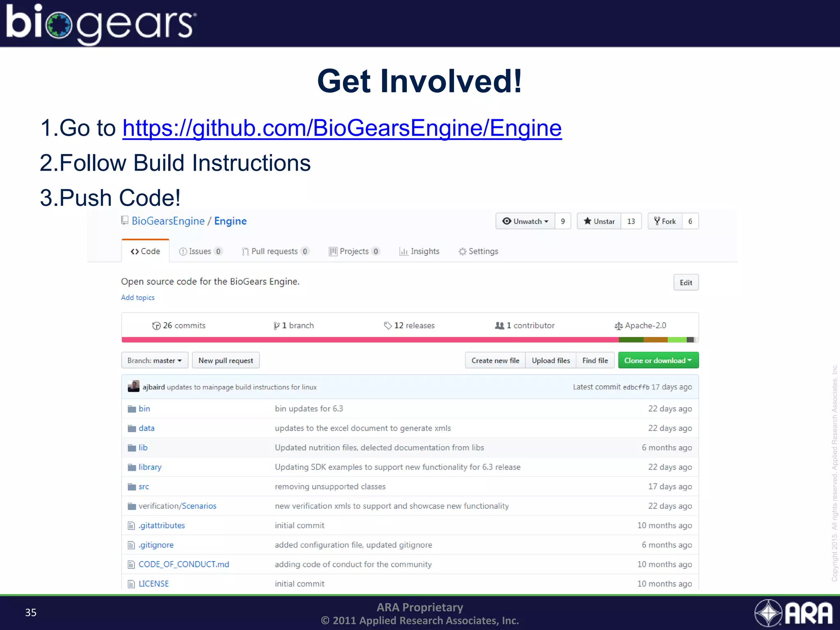This screenshot has width=840, height=630.
Task: Click the folder icon next to library
Action: coord(132,467)
